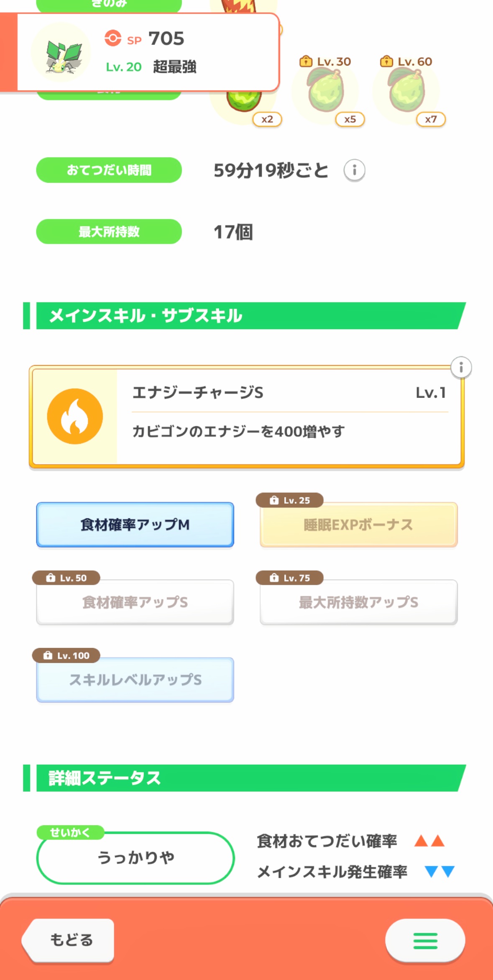
Task: Select locked 最大所持数アップS sub skill
Action: (358, 602)
